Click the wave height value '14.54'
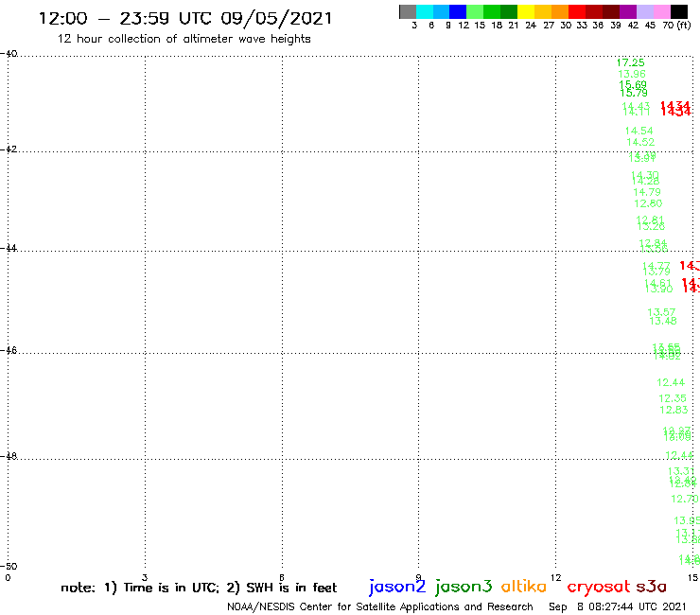The height and width of the screenshot is (615, 700). [x=639, y=131]
